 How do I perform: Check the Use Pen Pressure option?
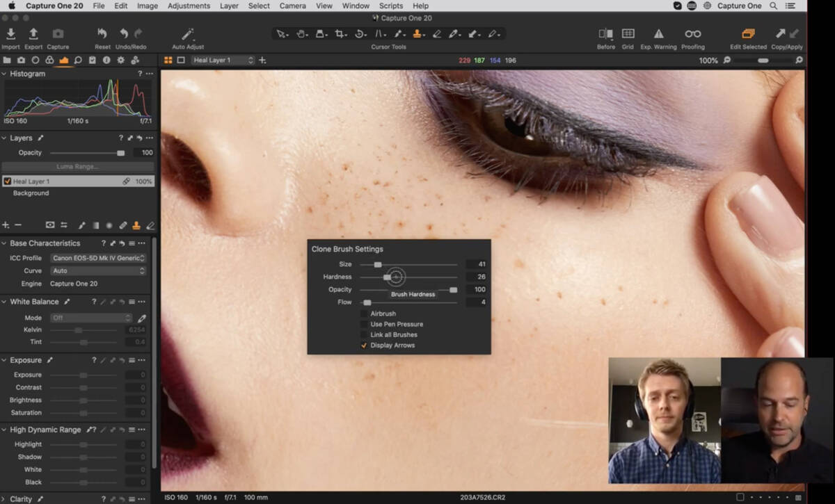pos(364,325)
